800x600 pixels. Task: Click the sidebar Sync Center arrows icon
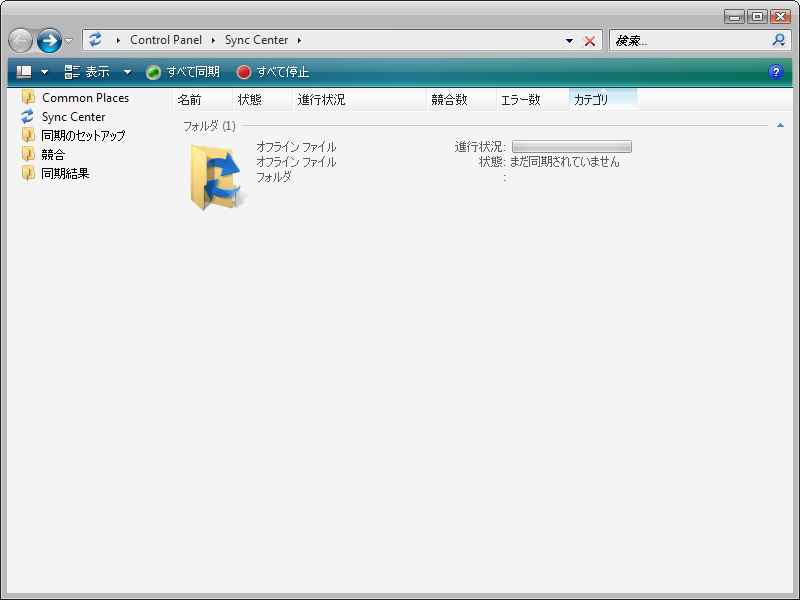(28, 116)
